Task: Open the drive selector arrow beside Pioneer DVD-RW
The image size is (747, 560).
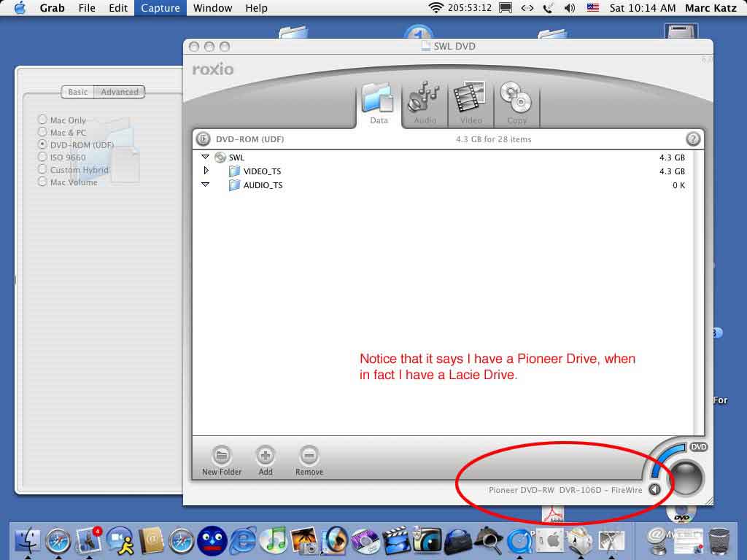Action: 654,489
